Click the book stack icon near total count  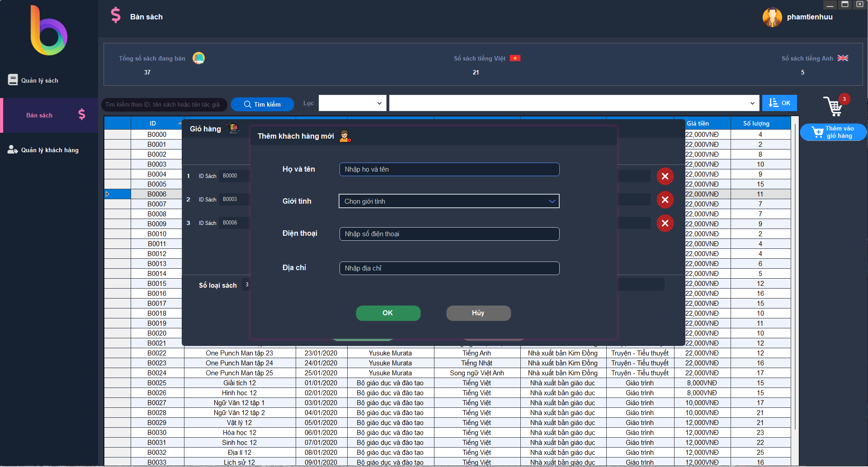198,58
